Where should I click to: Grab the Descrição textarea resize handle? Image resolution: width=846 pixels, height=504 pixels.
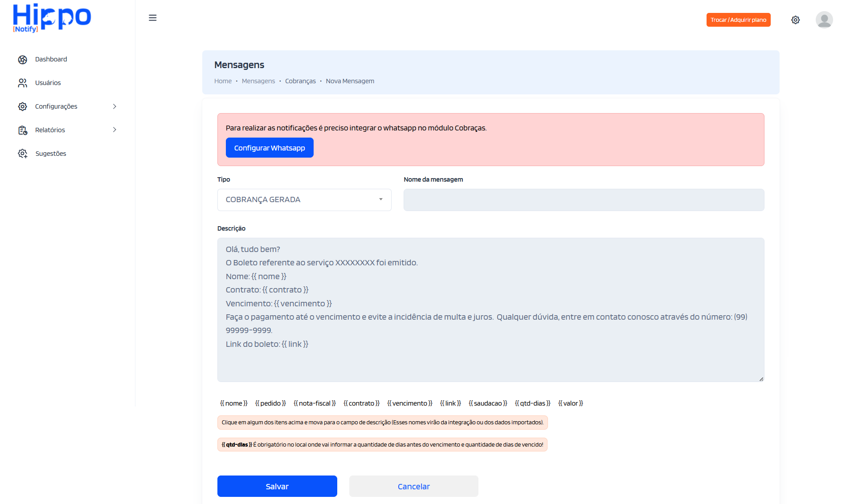click(761, 379)
